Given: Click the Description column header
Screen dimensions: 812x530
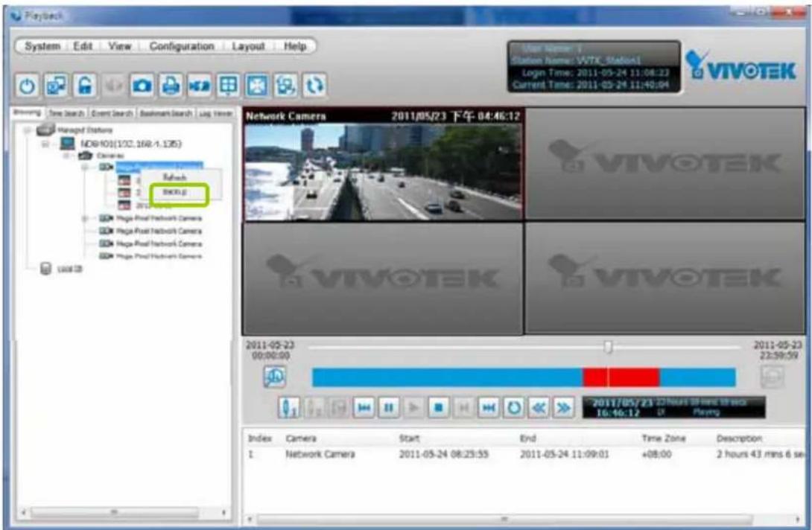Looking at the screenshot, I should [739, 438].
